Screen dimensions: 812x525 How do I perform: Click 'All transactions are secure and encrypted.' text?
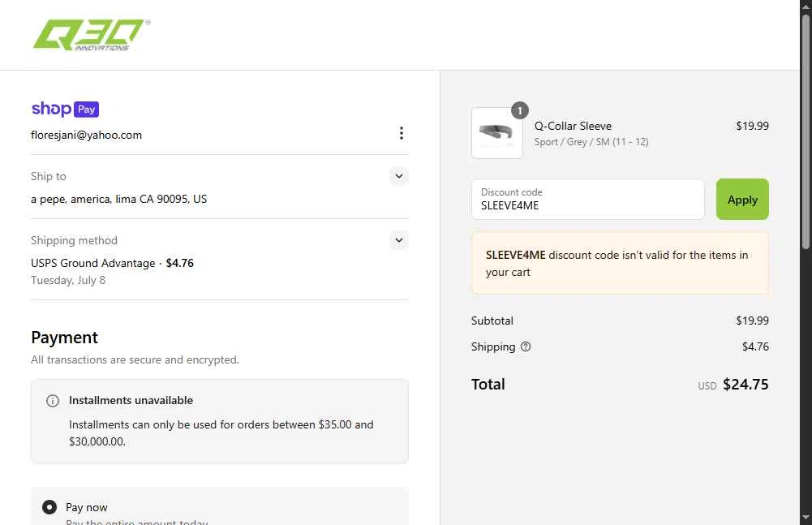[135, 359]
